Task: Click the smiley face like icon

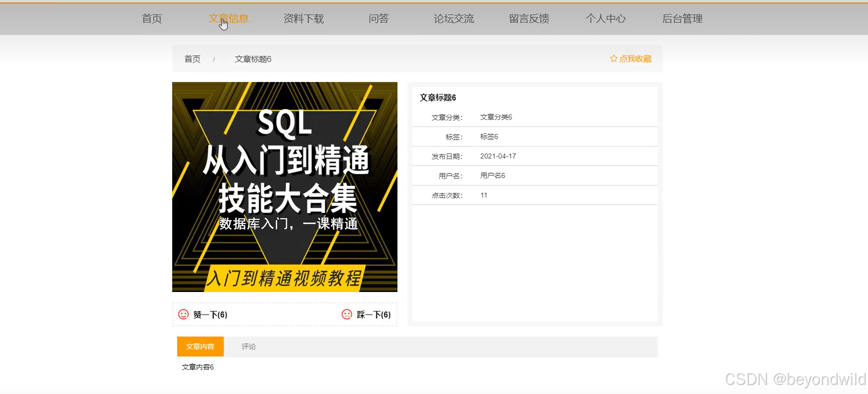Action: 184,314
